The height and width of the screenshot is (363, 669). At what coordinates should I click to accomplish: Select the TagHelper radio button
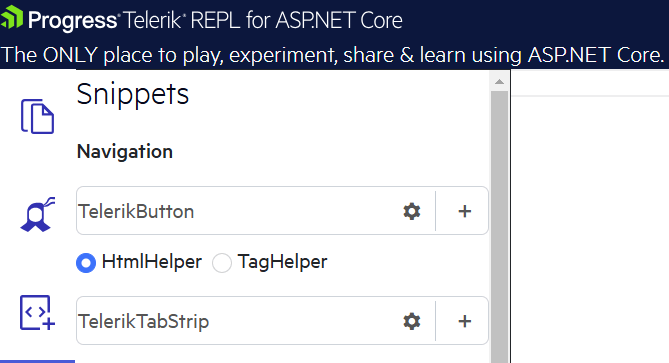pos(222,263)
